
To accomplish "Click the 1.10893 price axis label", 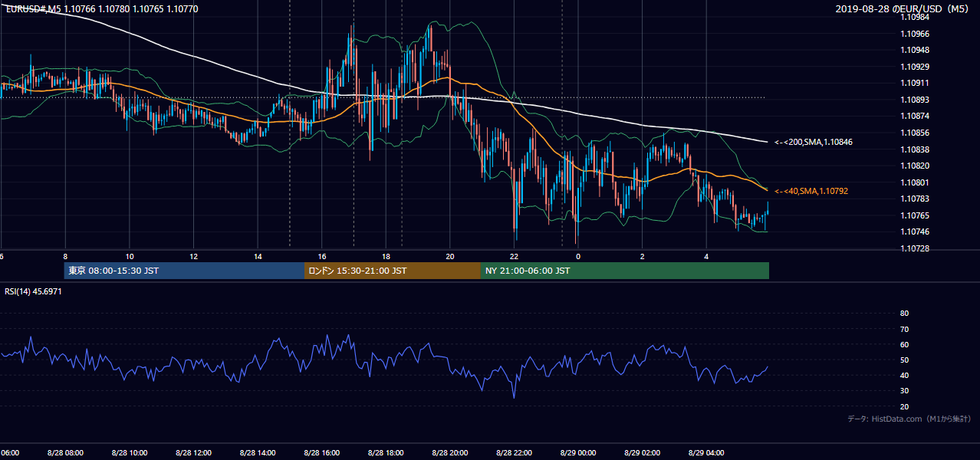I will (914, 100).
